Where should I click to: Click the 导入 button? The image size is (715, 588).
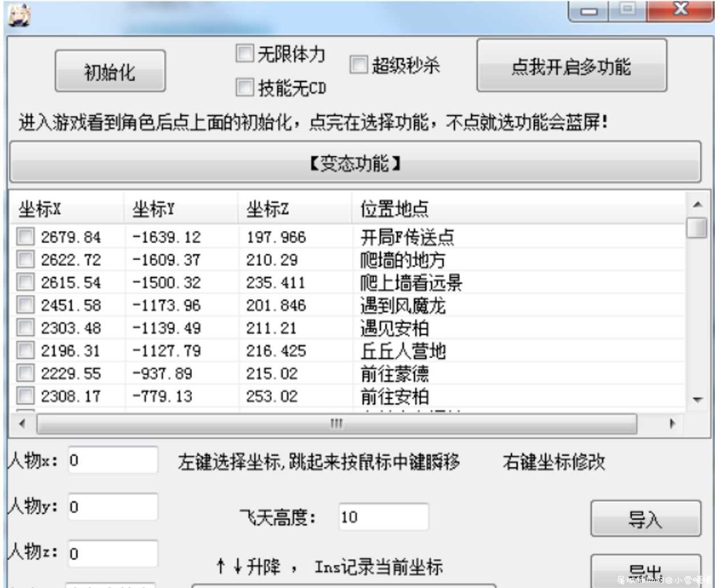click(x=645, y=518)
